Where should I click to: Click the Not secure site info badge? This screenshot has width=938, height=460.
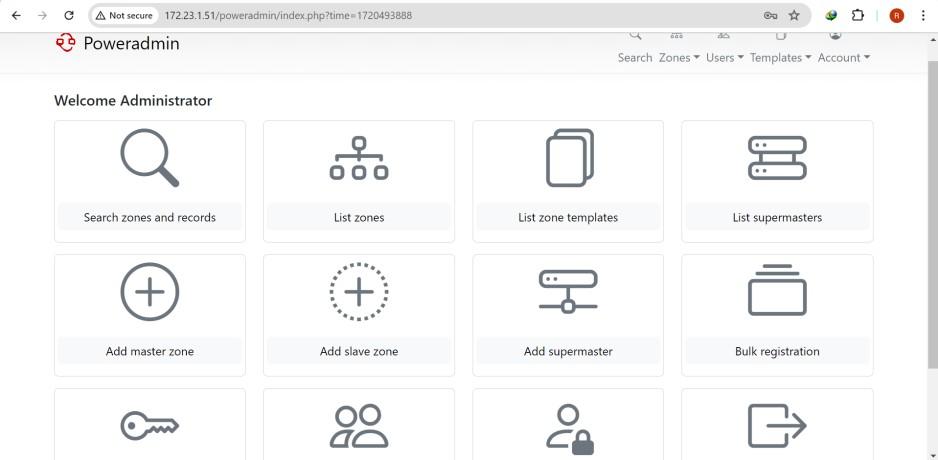[x=124, y=16]
